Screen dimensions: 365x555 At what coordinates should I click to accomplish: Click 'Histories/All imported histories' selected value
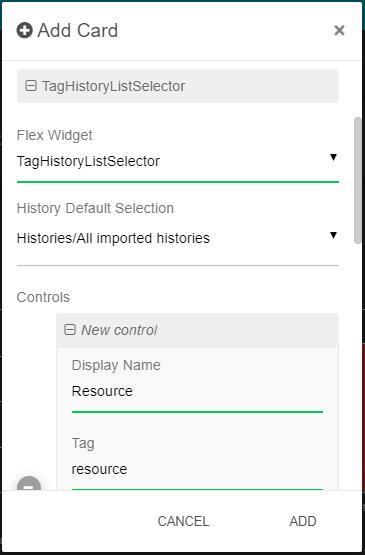point(113,238)
